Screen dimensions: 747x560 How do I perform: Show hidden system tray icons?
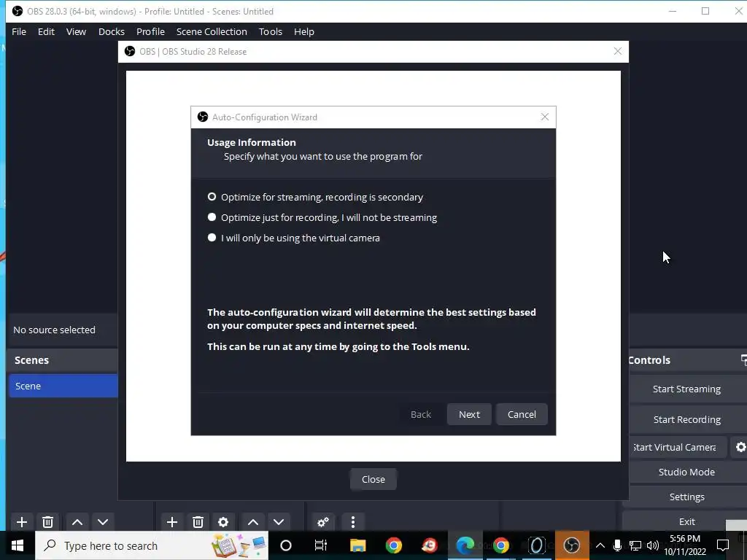[600, 545]
